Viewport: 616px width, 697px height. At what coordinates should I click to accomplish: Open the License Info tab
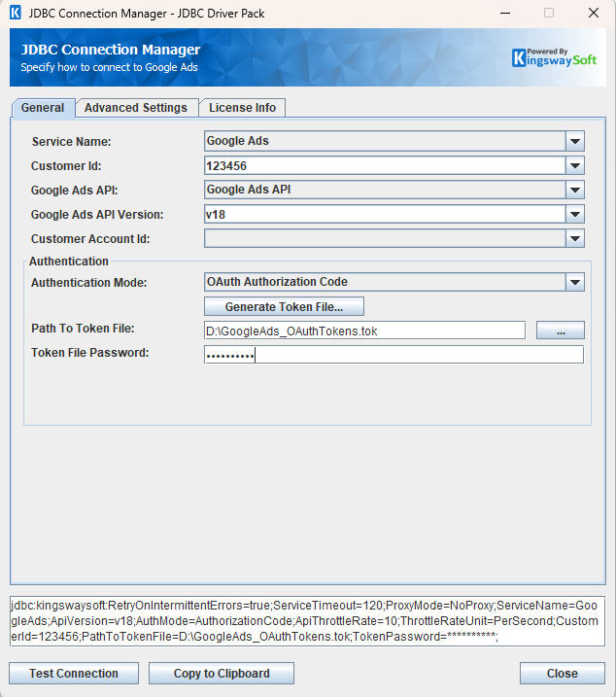tap(242, 108)
